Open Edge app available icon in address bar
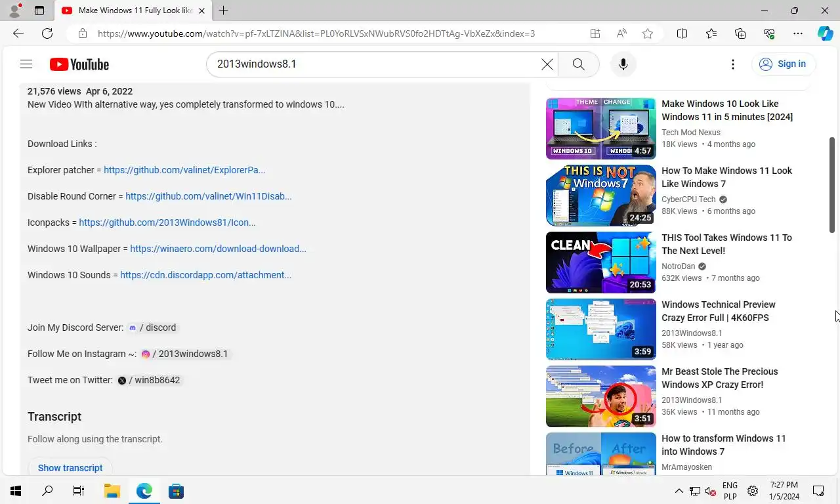The width and height of the screenshot is (840, 504). 595,33
